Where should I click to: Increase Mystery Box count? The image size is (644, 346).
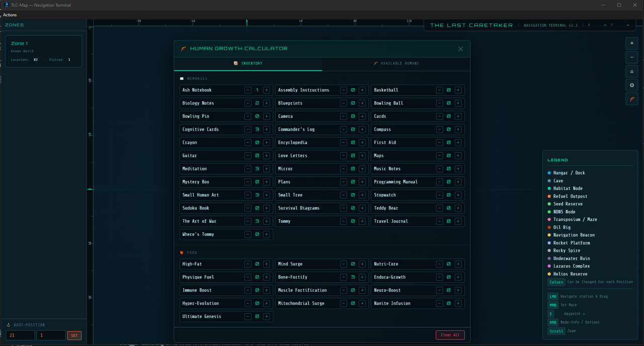[x=266, y=182]
